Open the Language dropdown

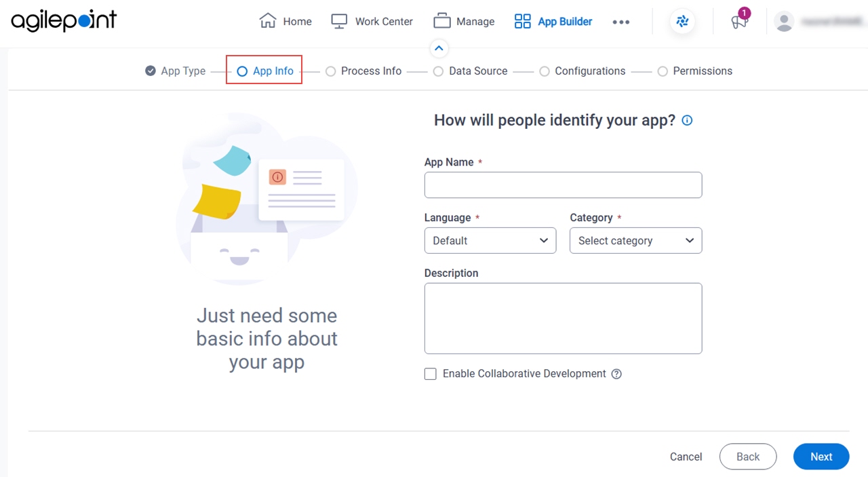tap(490, 241)
